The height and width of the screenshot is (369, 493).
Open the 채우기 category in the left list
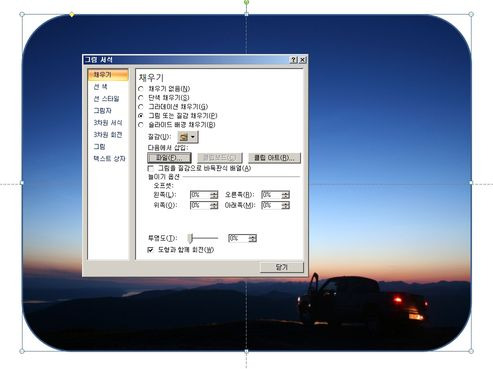tap(108, 75)
